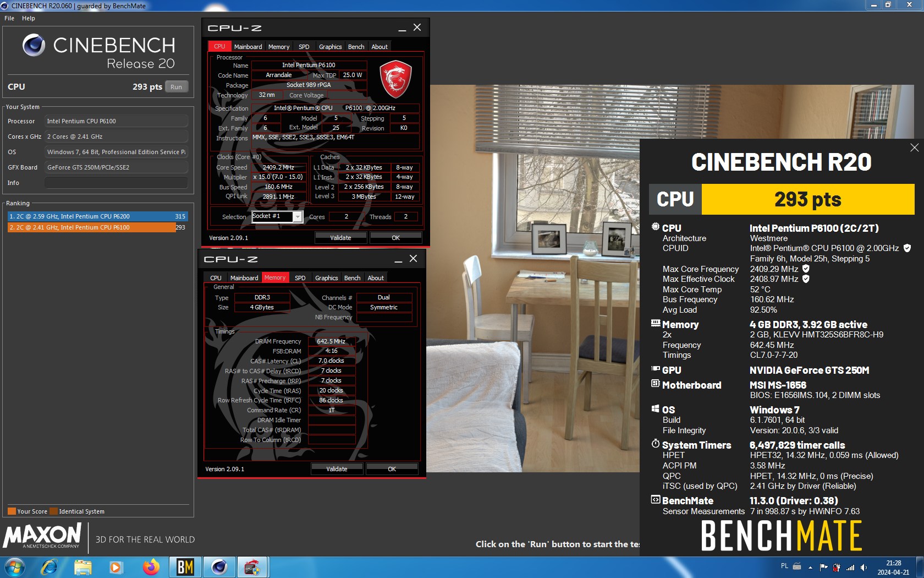Open network signal tray icon

[x=850, y=567]
